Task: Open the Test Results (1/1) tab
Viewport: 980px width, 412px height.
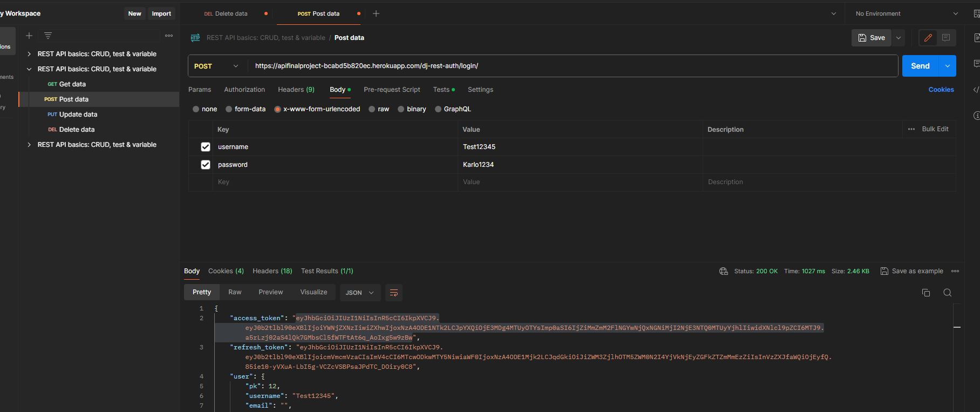Action: tap(327, 271)
